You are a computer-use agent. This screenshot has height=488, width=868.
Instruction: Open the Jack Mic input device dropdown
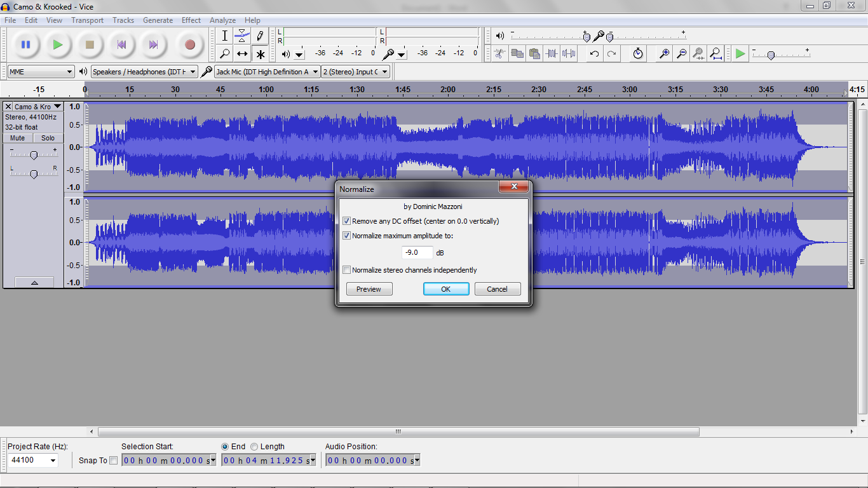[267, 72]
